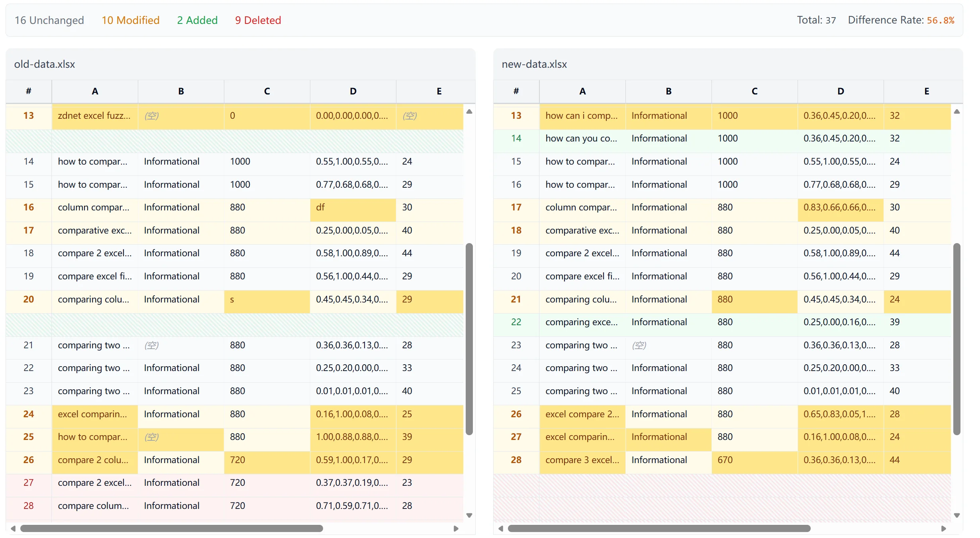Viewport: 980px width, 538px height.
Task: Select the 10 Modified filter
Action: 131,20
